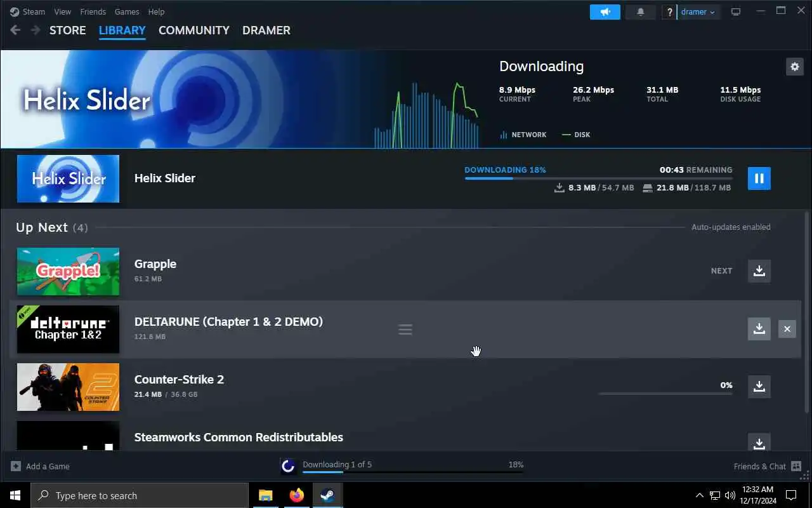Image resolution: width=812 pixels, height=508 pixels.
Task: Click the Grapple title
Action: pyautogui.click(x=155, y=264)
